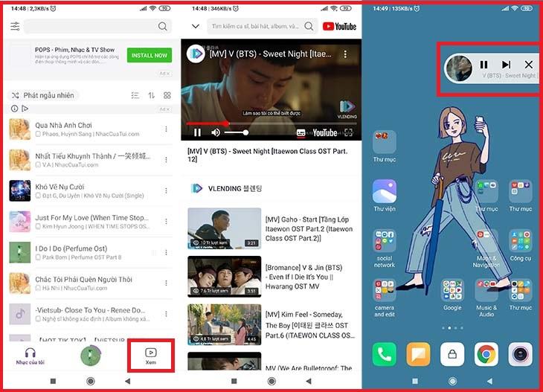Skip to next track in mini player

coord(507,65)
